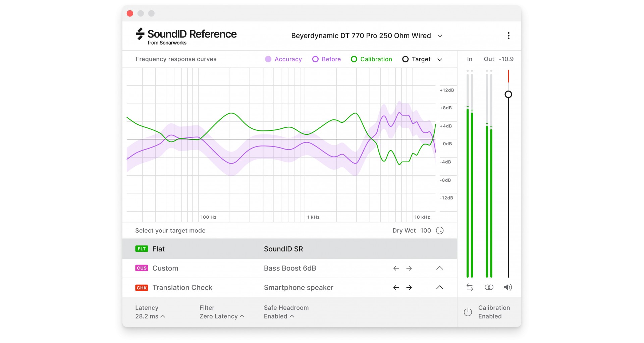644x343 pixels.
Task: Go to previous Custom preset arrow
Action: (x=396, y=268)
